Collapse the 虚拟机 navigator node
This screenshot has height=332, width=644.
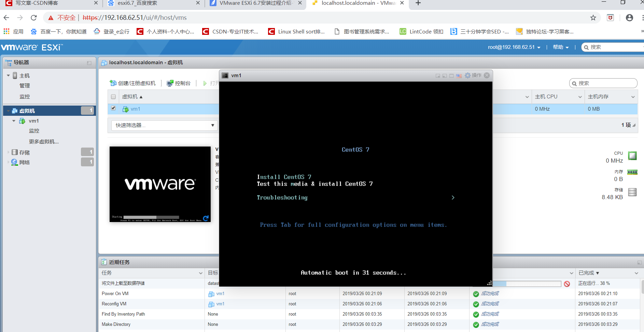[x=9, y=111]
